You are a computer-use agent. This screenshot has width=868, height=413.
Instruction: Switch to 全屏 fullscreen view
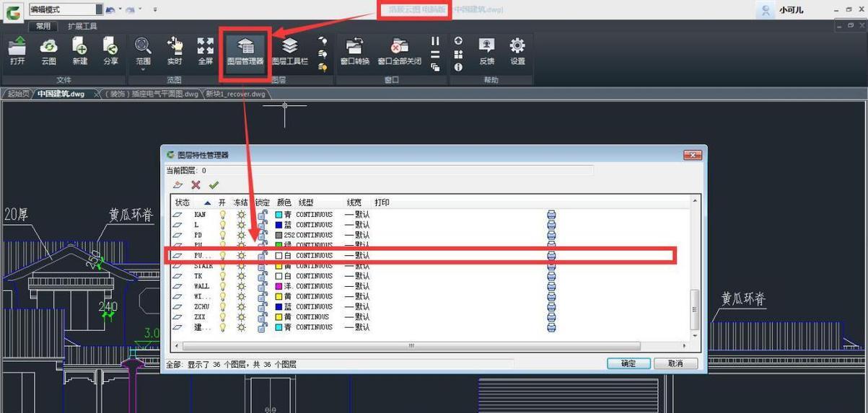point(206,51)
